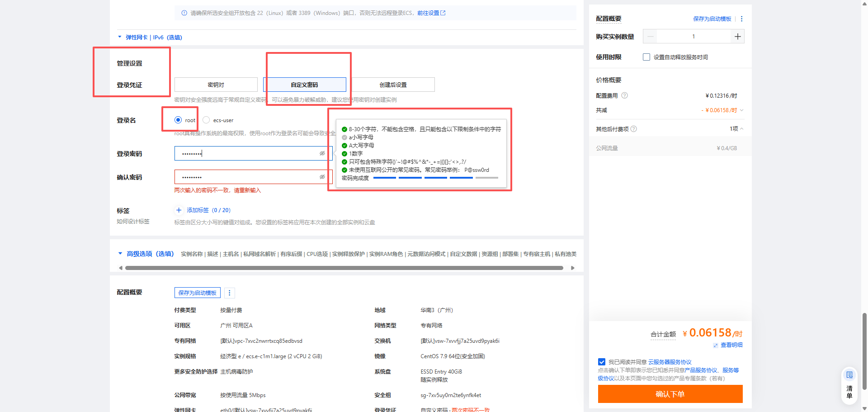Click the 确认下单 order button
This screenshot has height=412, width=868.
[x=670, y=394]
